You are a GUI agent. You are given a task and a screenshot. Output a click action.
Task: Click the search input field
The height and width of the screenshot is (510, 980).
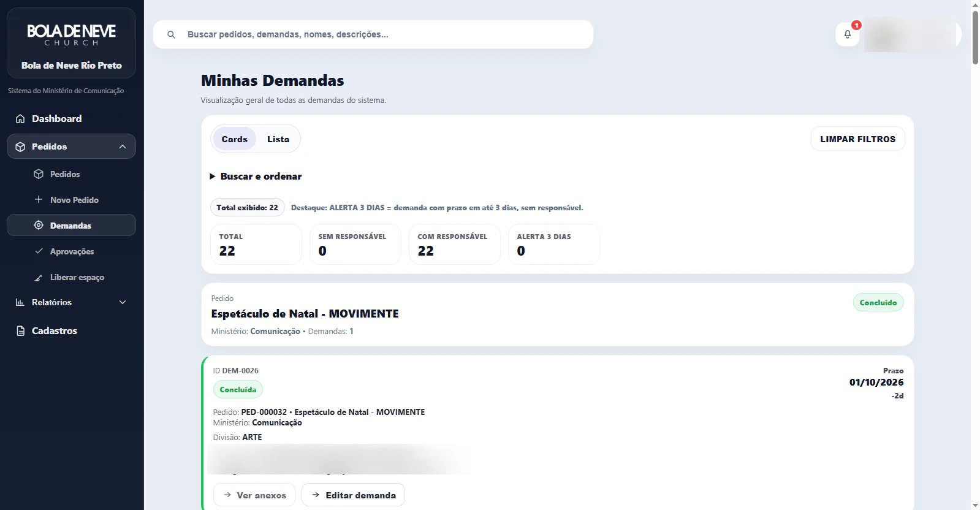pyautogui.click(x=373, y=35)
